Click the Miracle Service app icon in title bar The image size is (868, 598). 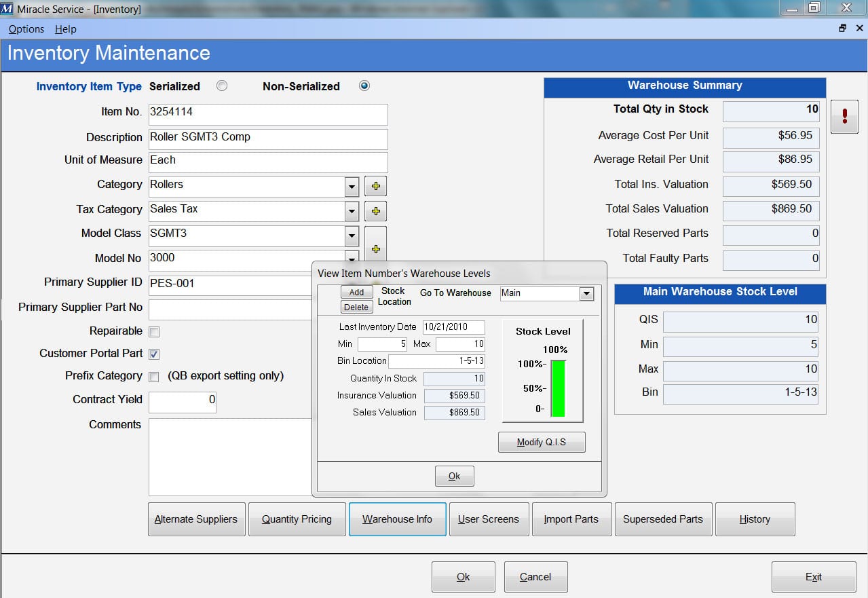7,9
